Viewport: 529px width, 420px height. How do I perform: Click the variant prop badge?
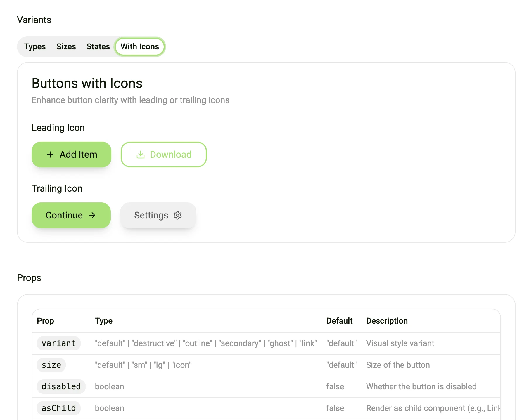[59, 343]
